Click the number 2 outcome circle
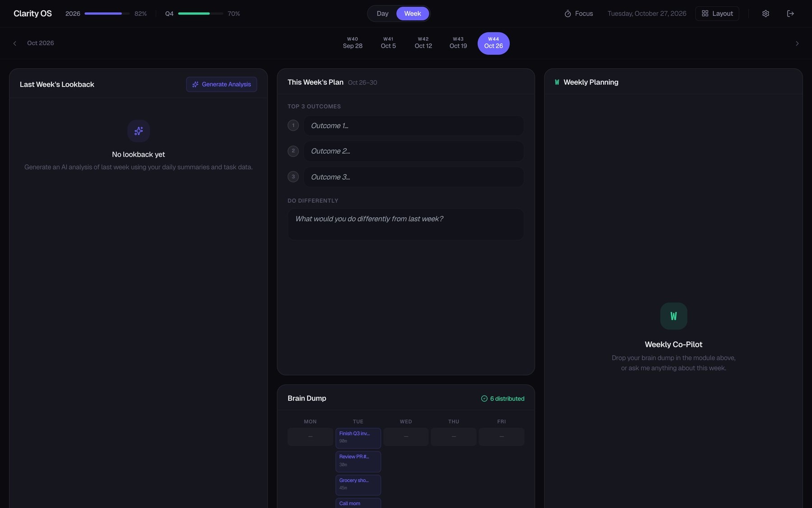This screenshot has width=812, height=508. [293, 151]
